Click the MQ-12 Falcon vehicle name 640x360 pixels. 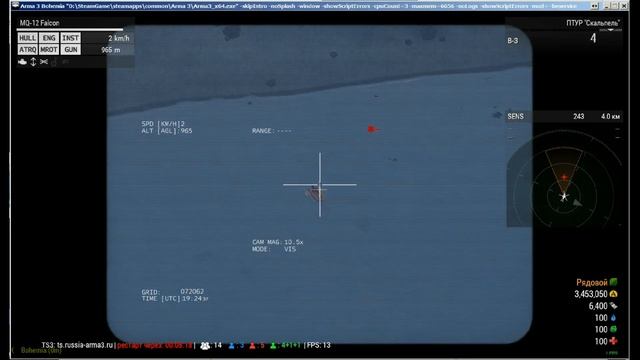pos(39,23)
